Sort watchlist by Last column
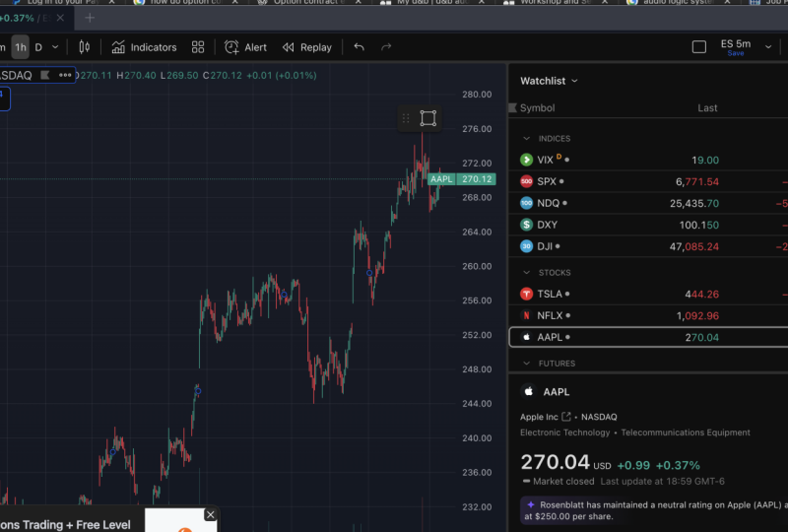Image resolution: width=788 pixels, height=532 pixels. point(707,108)
